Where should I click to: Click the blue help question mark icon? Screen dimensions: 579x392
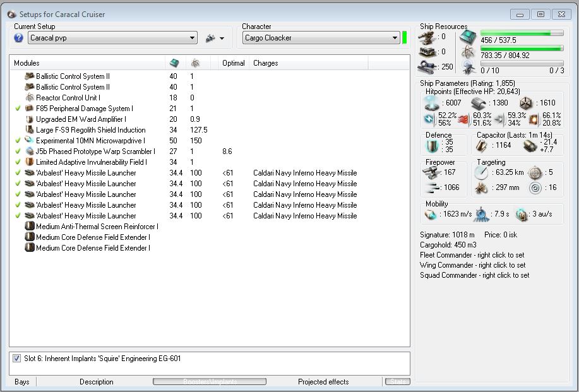coord(19,39)
